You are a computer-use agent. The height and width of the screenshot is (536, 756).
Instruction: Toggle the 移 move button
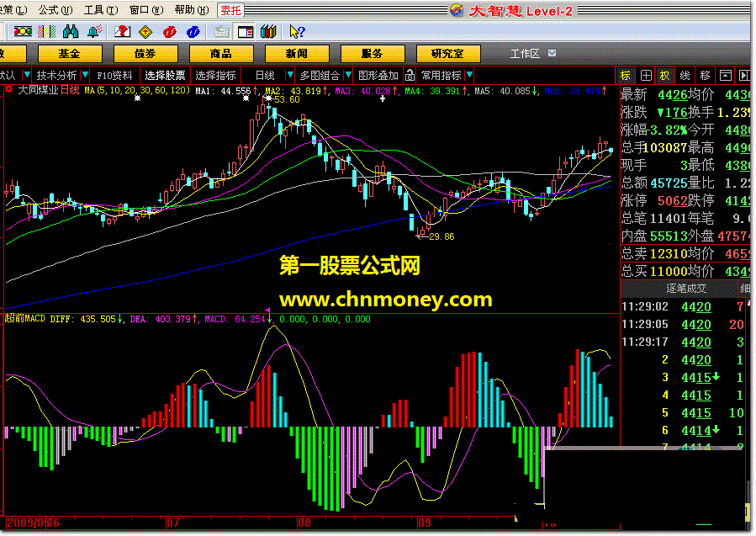point(706,75)
